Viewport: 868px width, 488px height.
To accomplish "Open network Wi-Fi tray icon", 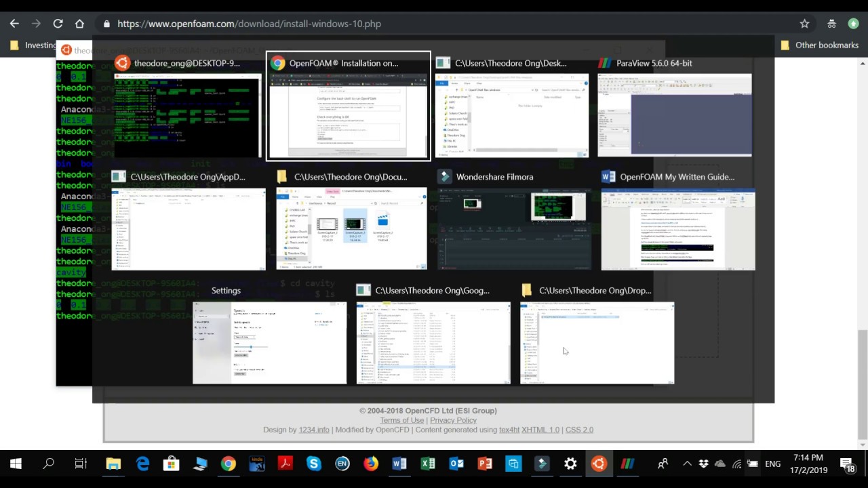I will point(736,464).
